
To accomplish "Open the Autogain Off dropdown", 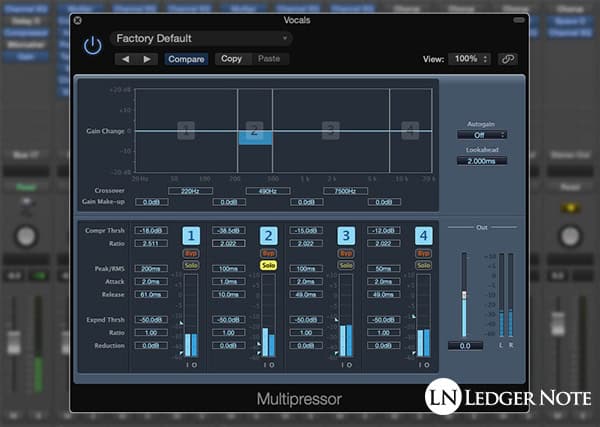I will (481, 134).
